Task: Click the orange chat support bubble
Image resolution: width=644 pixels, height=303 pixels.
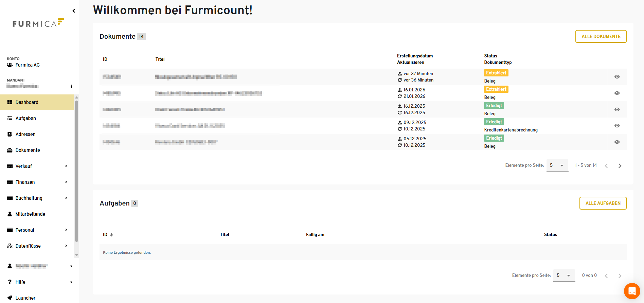Action: pyautogui.click(x=632, y=291)
